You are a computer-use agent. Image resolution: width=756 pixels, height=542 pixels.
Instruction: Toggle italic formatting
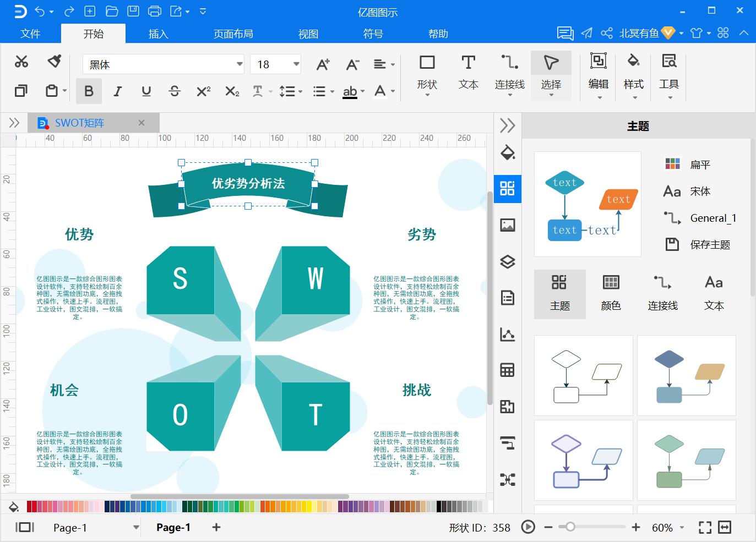click(117, 91)
